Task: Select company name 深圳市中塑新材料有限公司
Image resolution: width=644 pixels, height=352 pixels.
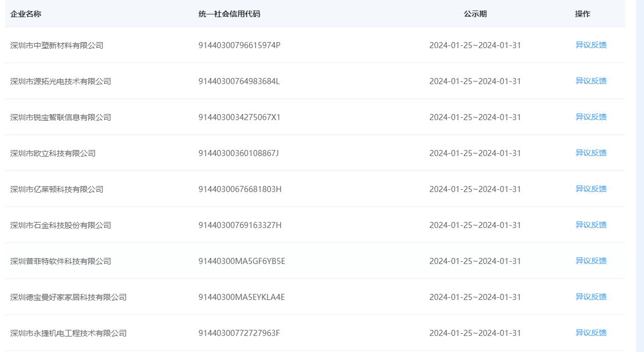Action: tap(56, 45)
